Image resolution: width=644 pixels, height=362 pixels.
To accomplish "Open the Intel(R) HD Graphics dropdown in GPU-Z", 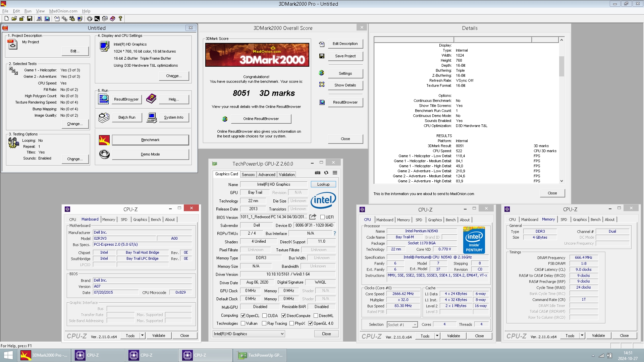I will 249,334.
